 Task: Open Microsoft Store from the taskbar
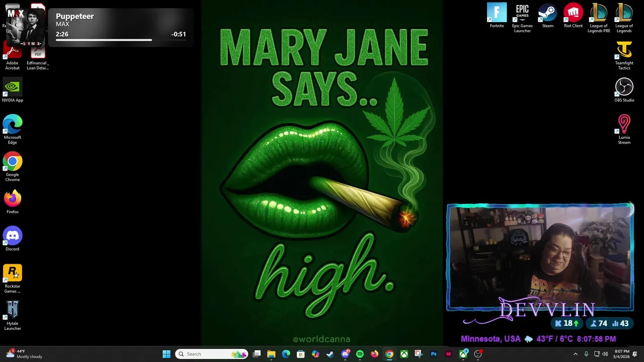tap(300, 354)
